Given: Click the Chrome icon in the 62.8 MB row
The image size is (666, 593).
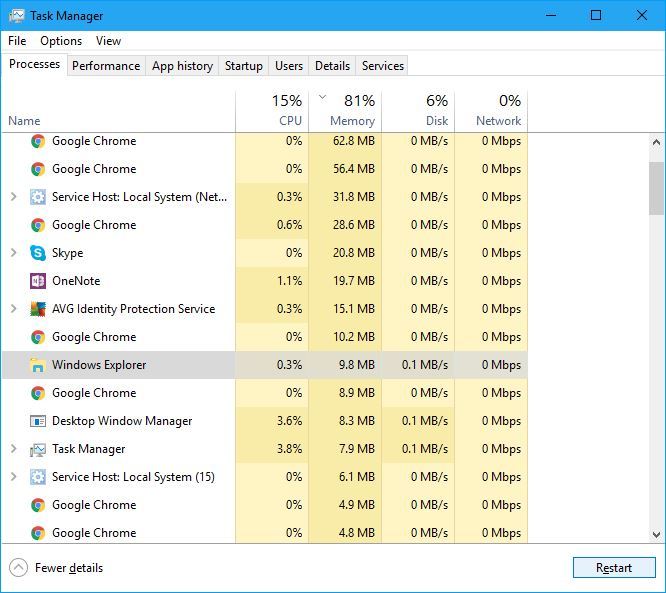Looking at the screenshot, I should click(x=38, y=141).
